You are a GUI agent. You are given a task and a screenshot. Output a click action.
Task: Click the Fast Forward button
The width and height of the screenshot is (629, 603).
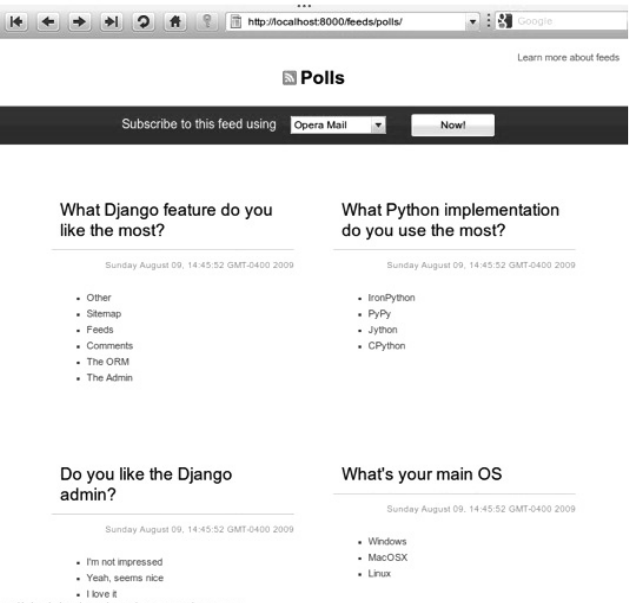click(111, 21)
